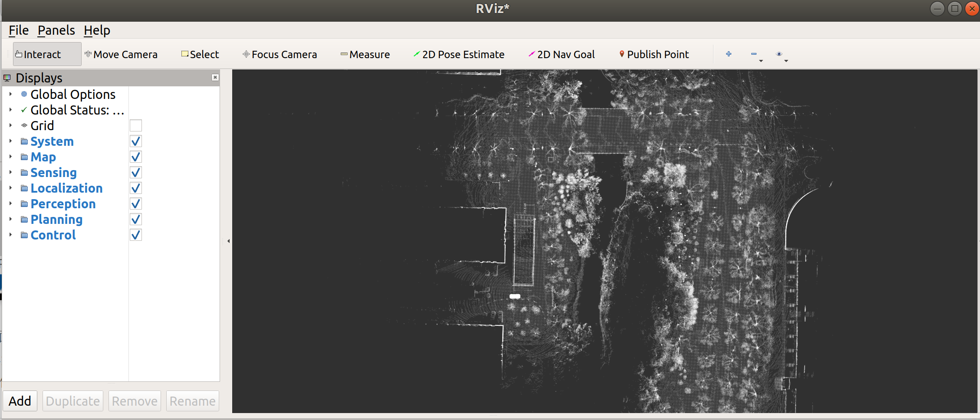This screenshot has height=420, width=980.
Task: Activate the Focus Camera tool
Action: pos(280,54)
